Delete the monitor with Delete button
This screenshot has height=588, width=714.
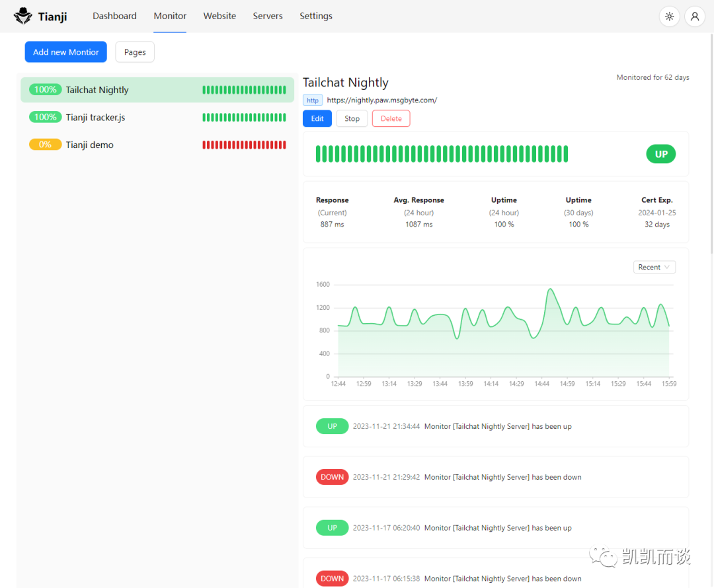click(391, 118)
